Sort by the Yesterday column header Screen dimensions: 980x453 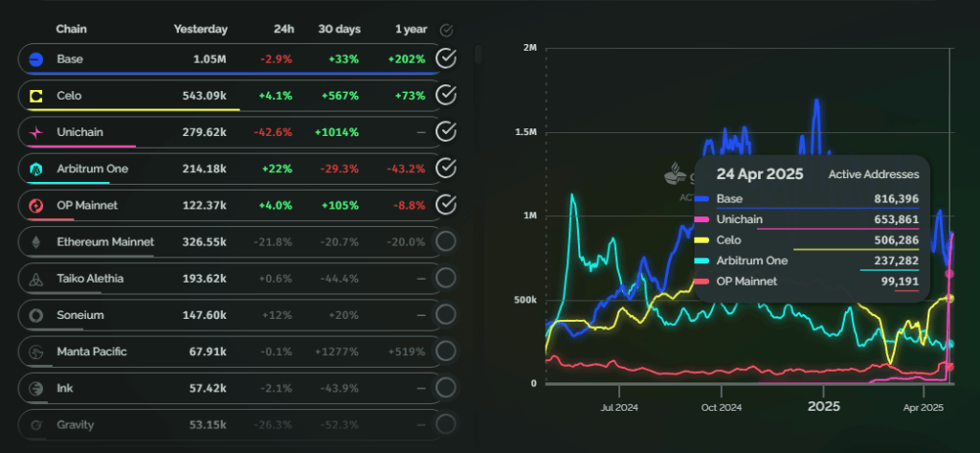pyautogui.click(x=200, y=29)
